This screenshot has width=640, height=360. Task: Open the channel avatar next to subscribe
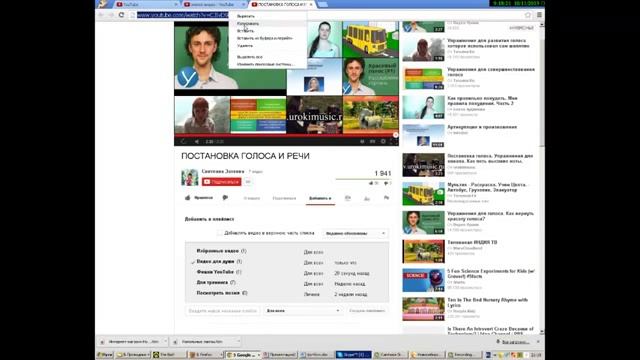click(190, 178)
